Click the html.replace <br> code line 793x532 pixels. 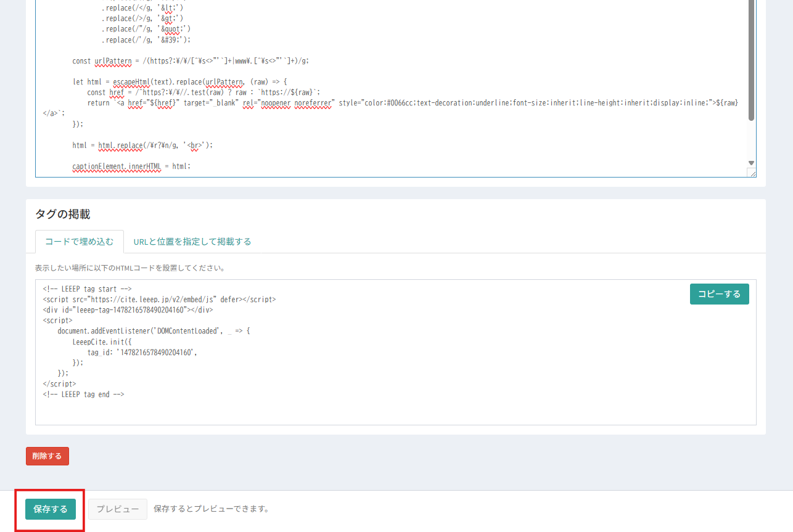click(142, 145)
